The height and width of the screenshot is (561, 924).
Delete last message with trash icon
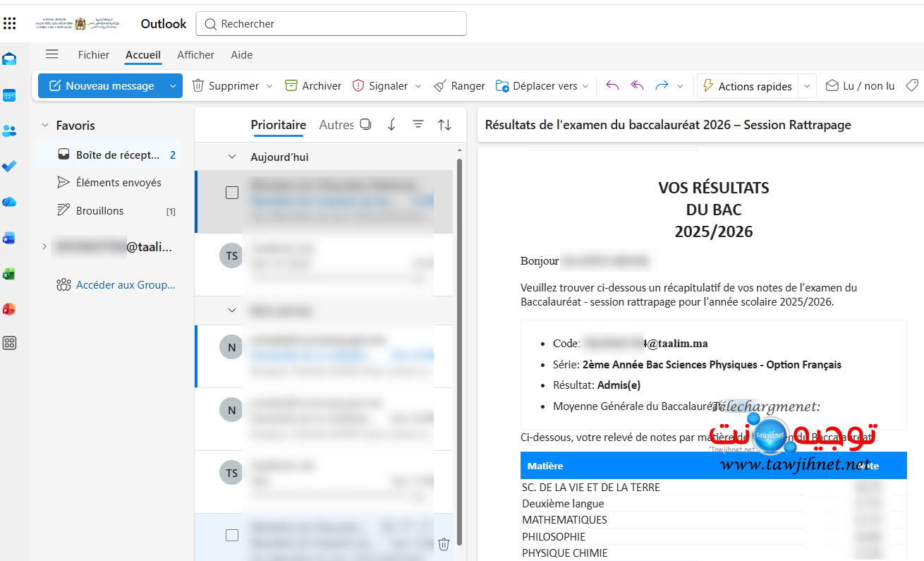pyautogui.click(x=444, y=543)
